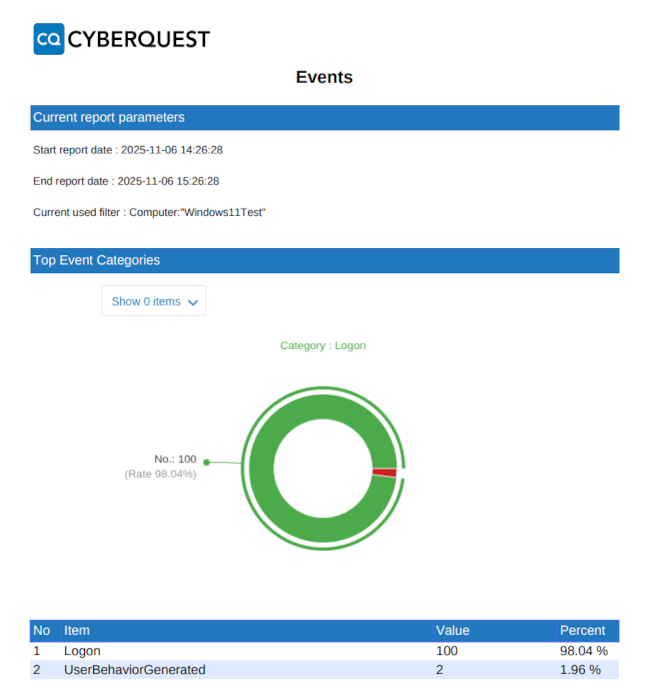Click the CYBERQUEST brand name text
Viewport: 650px width, 693px height.
(x=138, y=40)
